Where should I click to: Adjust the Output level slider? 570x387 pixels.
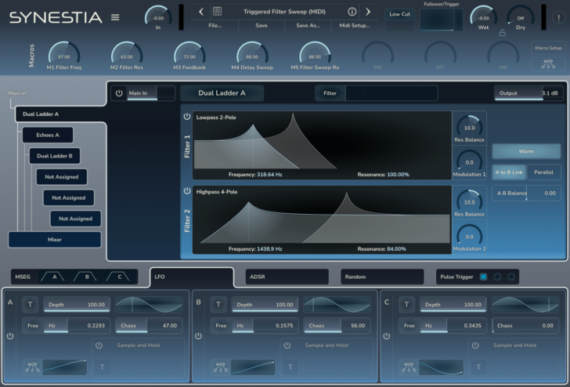tap(529, 93)
